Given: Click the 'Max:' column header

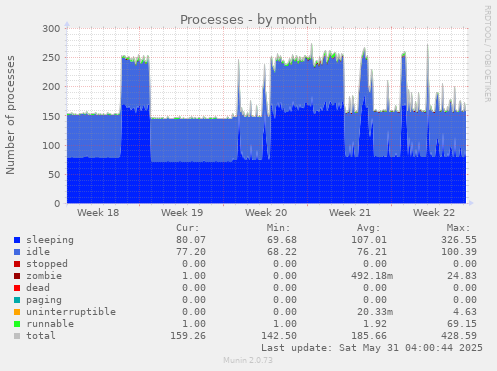Looking at the screenshot, I should click(459, 228).
